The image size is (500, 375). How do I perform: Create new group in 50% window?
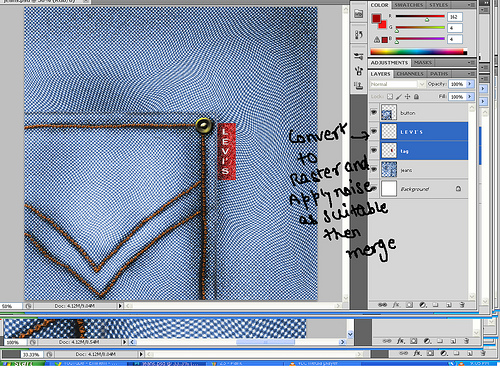(435, 305)
